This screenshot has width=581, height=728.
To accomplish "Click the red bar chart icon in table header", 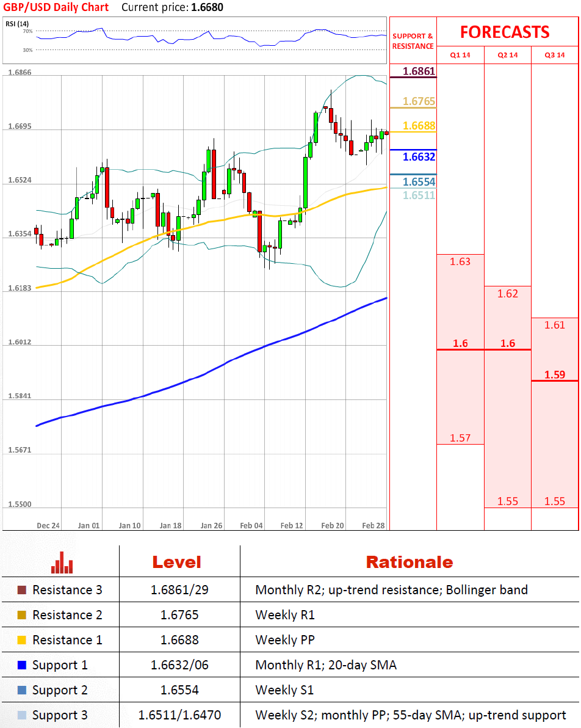I will pos(62,562).
